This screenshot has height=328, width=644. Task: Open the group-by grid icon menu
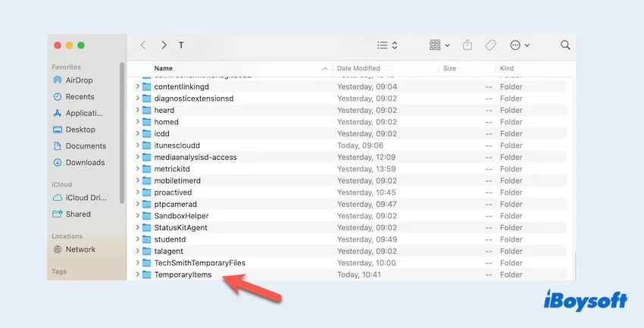coord(439,45)
